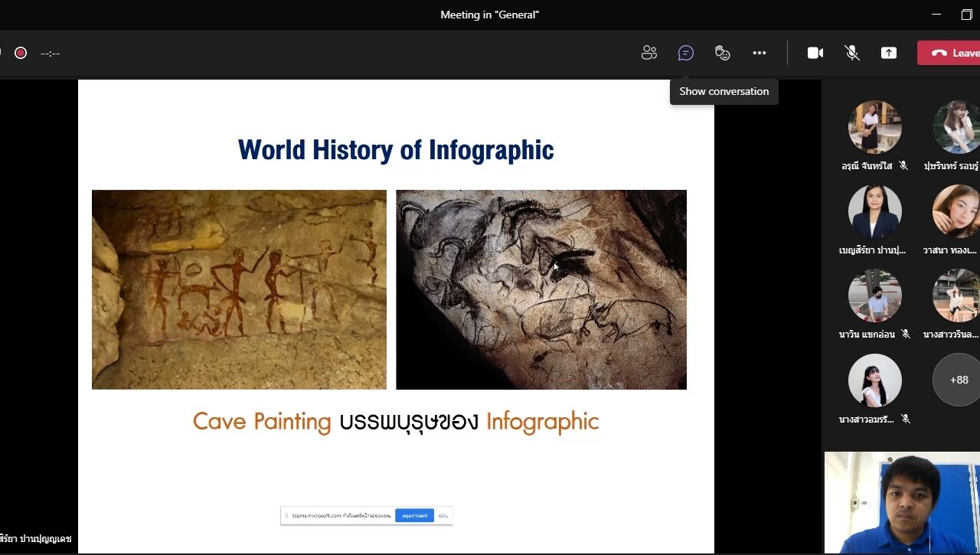The width and height of the screenshot is (980, 555).
Task: Click the orange Infographic word in caption
Action: click(x=542, y=422)
